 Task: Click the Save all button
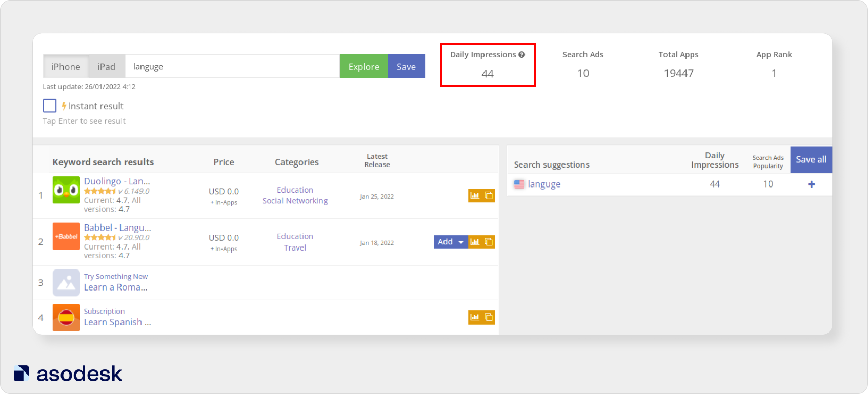811,159
